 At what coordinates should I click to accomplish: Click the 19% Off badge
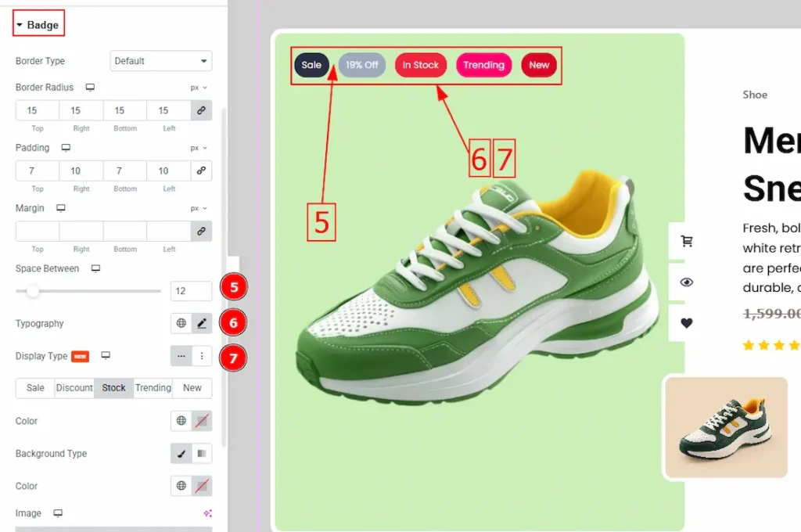point(362,65)
